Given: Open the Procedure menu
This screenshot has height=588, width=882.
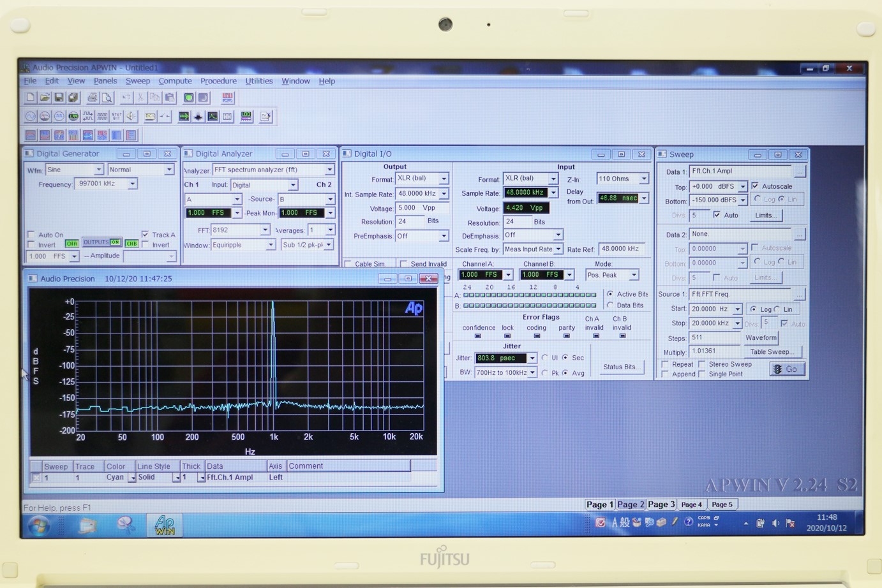Looking at the screenshot, I should (x=218, y=81).
